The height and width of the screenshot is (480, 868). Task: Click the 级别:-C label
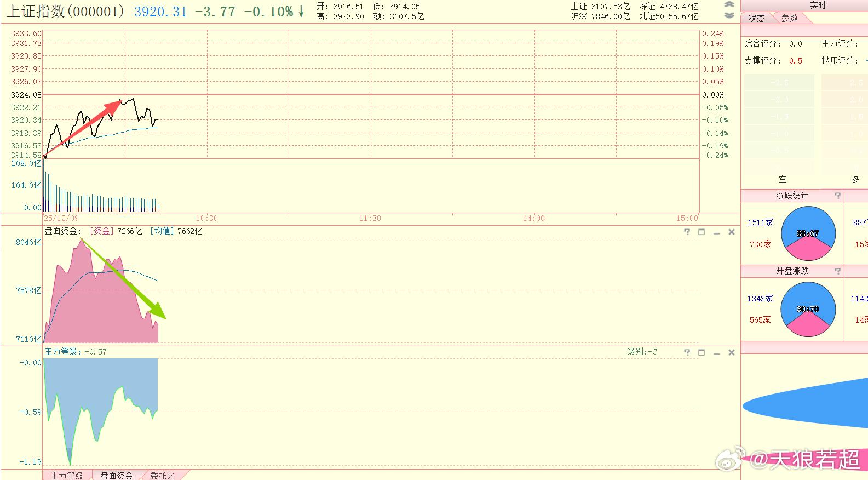(x=642, y=352)
